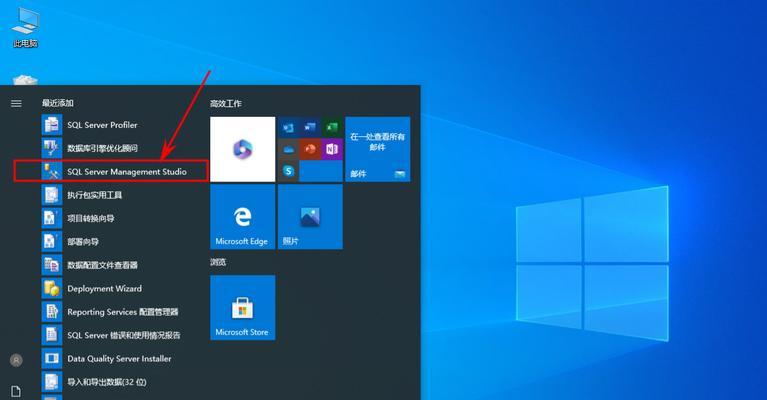Image resolution: width=767 pixels, height=400 pixels.
Task: Open the Word icon in Office tile
Action: tap(310, 128)
